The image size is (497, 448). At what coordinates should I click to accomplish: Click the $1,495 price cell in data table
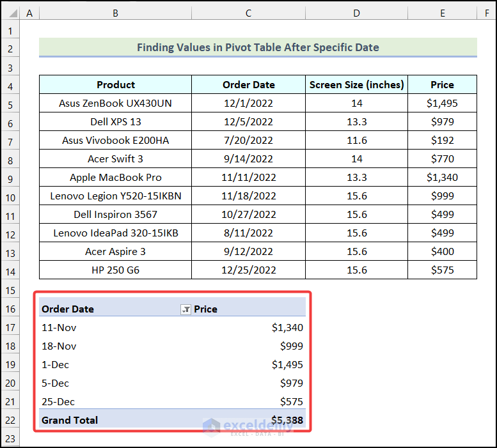(442, 104)
